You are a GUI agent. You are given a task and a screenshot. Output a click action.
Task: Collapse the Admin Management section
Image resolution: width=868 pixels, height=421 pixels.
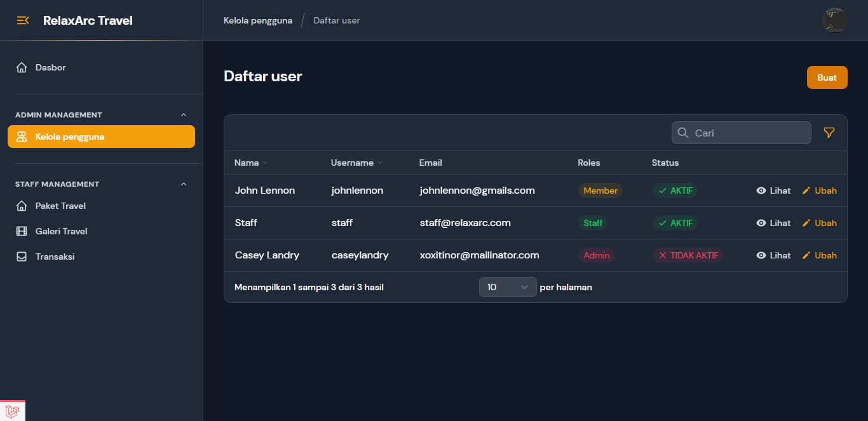coord(184,115)
